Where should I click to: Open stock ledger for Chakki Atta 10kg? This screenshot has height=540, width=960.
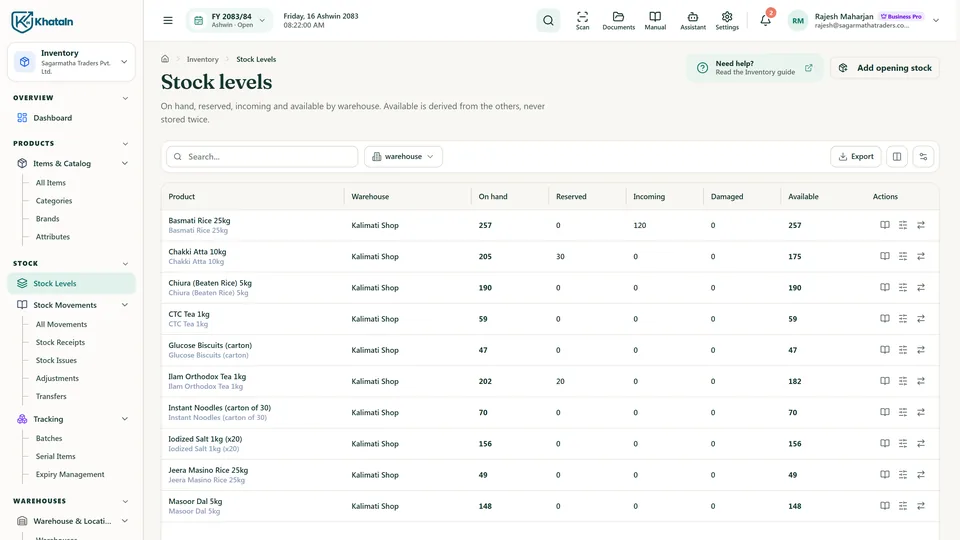point(885,257)
